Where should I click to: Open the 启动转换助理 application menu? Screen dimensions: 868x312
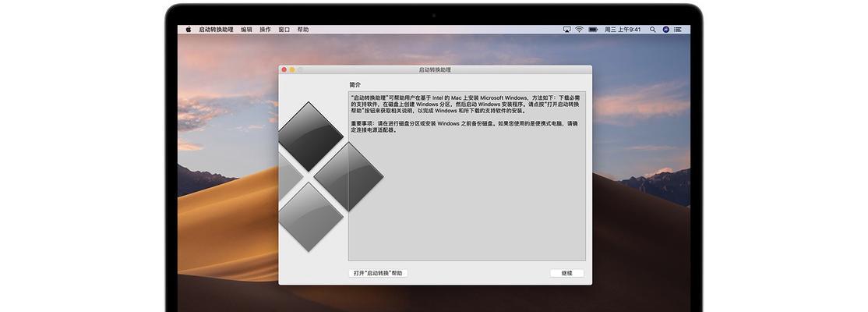point(216,30)
